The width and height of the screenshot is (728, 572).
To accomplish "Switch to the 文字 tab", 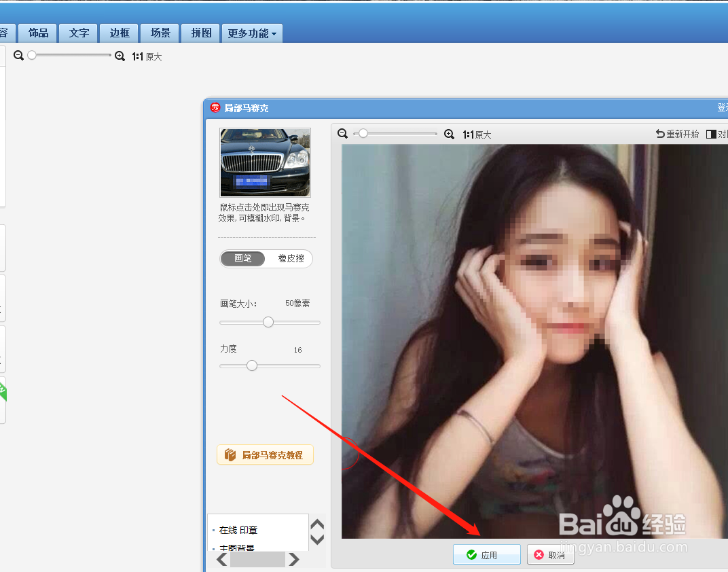I will (x=78, y=33).
